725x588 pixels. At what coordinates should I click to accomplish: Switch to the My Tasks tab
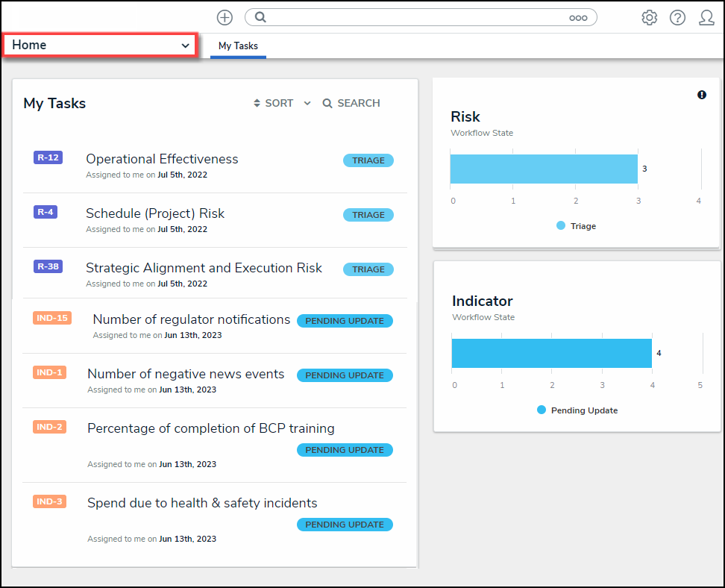tap(238, 46)
